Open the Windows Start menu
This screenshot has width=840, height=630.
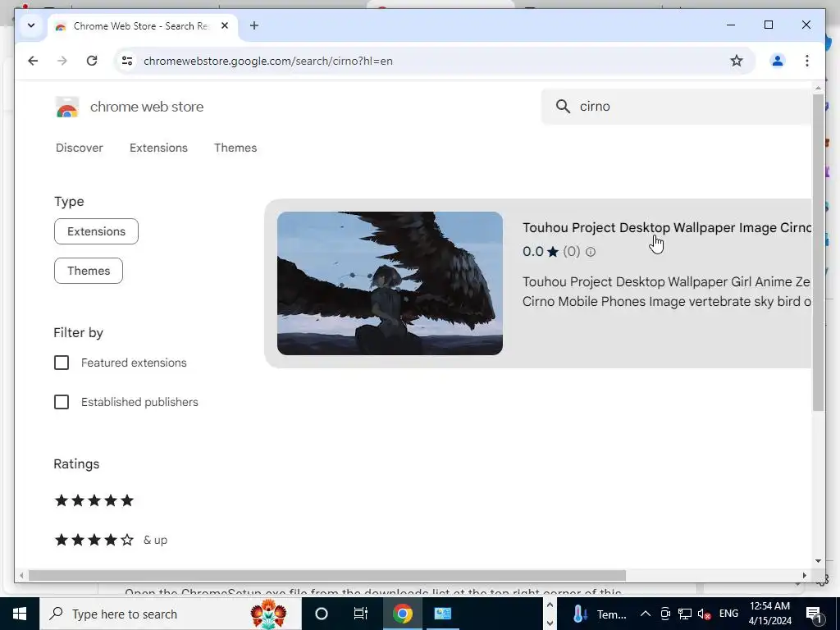click(x=20, y=614)
